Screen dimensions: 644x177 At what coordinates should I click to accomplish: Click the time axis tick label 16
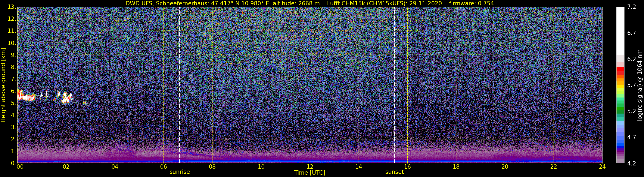point(407,167)
